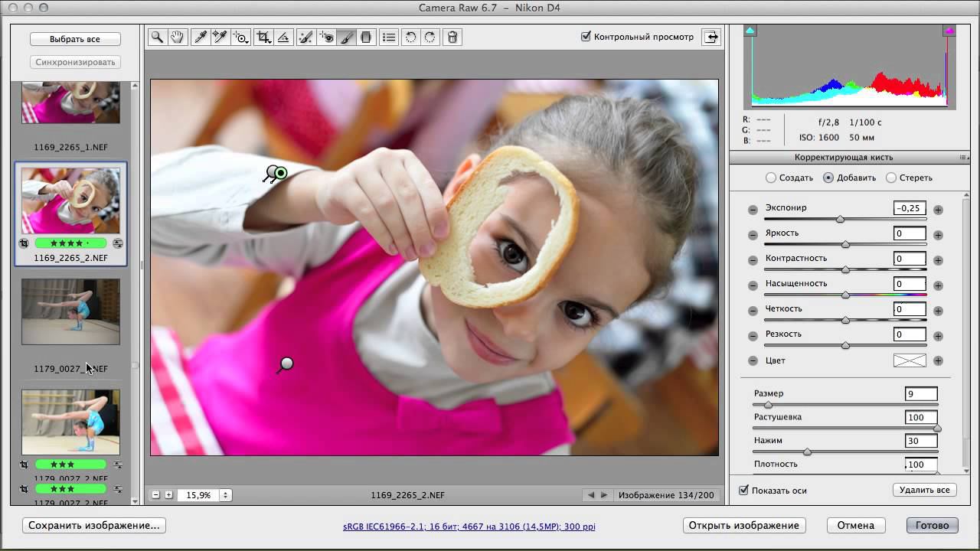Click the trash icon to mark for deletion
The image size is (980, 551).
click(452, 37)
